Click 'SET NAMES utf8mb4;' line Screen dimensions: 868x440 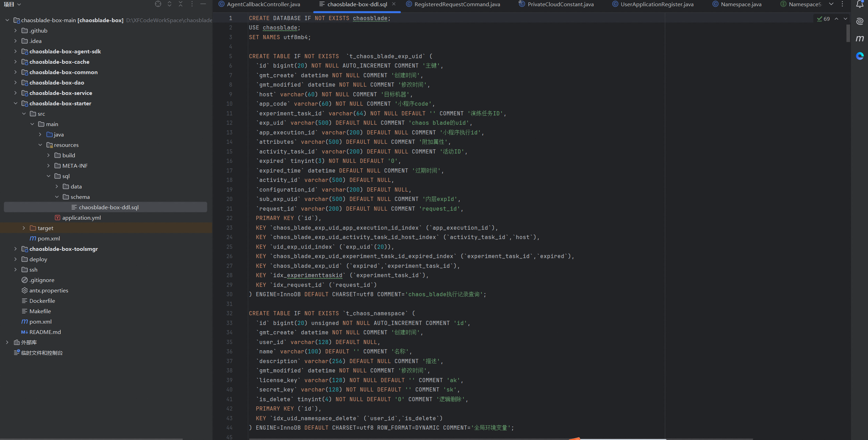(x=280, y=37)
